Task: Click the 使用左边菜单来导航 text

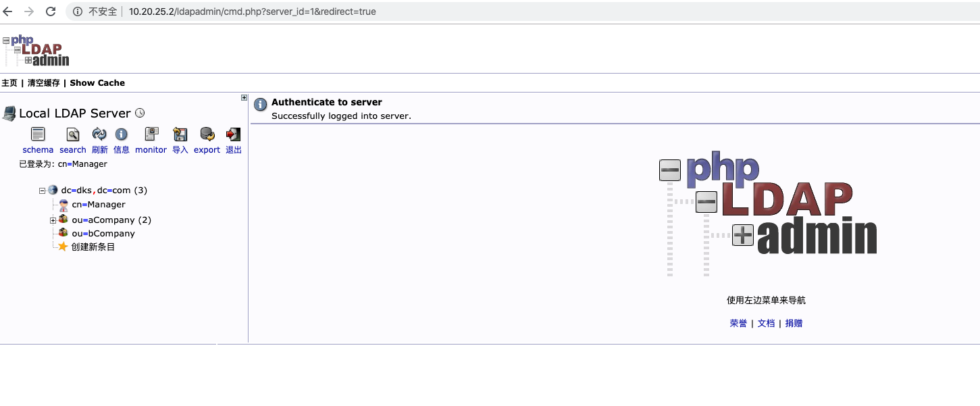Action: [766, 301]
